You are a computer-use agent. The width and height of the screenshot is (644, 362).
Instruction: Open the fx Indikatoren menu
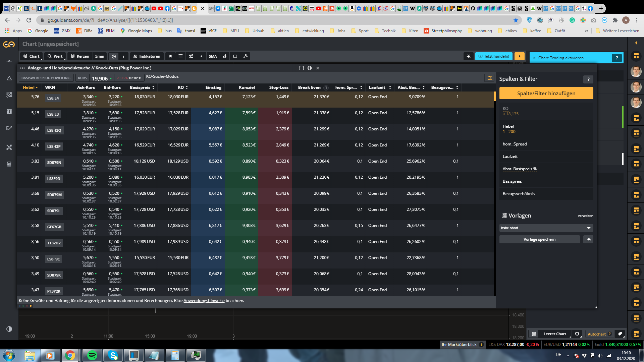click(147, 56)
